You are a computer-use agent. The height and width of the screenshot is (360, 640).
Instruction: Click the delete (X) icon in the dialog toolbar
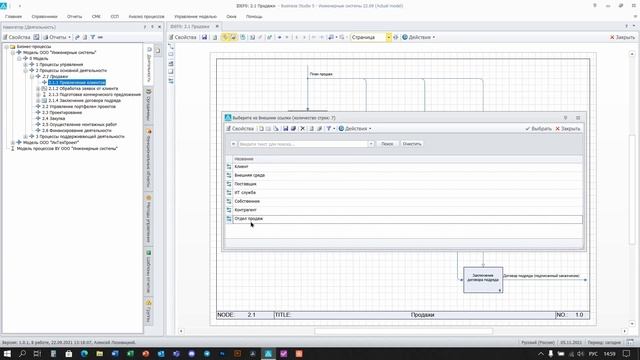[x=302, y=129]
